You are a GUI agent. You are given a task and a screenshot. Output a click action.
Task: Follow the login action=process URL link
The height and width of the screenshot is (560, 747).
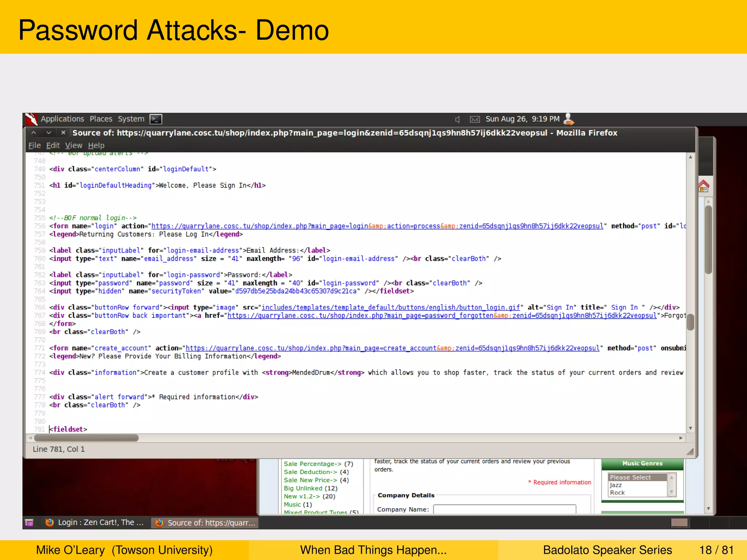378,226
